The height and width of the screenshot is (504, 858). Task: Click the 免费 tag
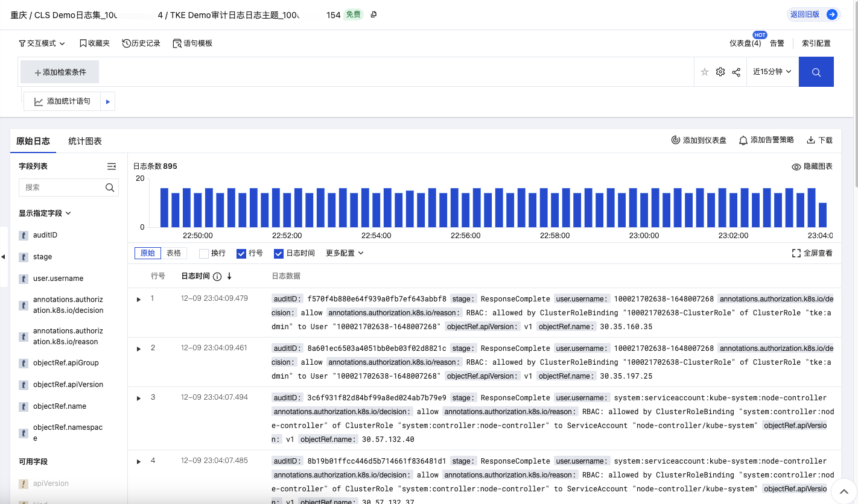pyautogui.click(x=354, y=14)
